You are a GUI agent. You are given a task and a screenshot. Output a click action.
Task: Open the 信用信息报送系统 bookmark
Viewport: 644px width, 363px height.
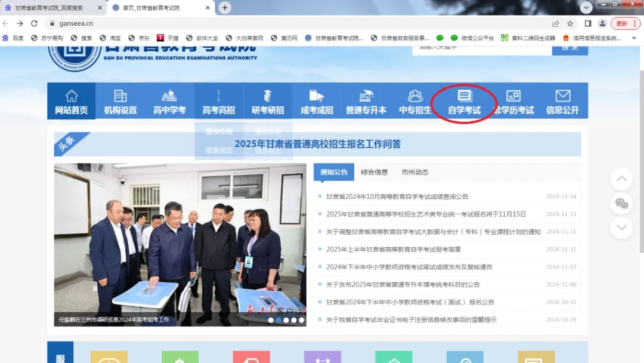(x=592, y=38)
